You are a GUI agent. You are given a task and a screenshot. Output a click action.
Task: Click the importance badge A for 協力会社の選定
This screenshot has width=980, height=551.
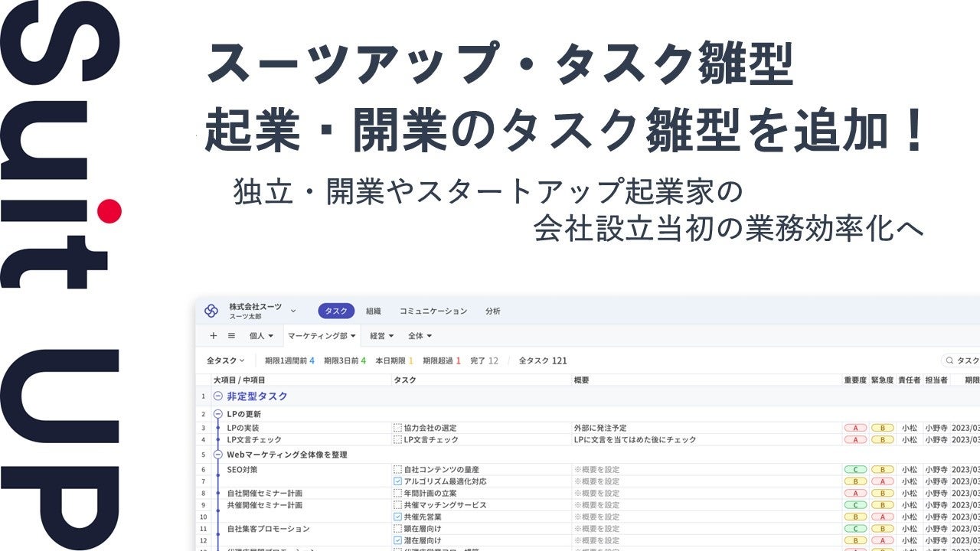[x=854, y=428]
